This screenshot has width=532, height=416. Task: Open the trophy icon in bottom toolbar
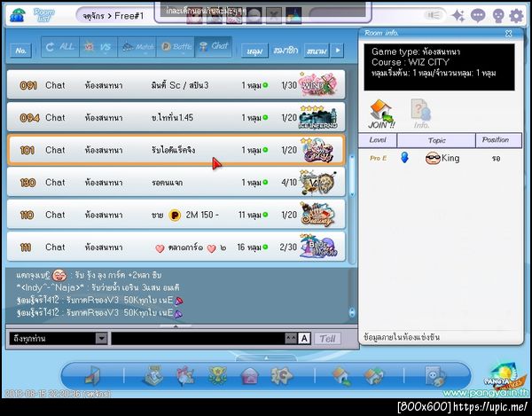[217, 375]
